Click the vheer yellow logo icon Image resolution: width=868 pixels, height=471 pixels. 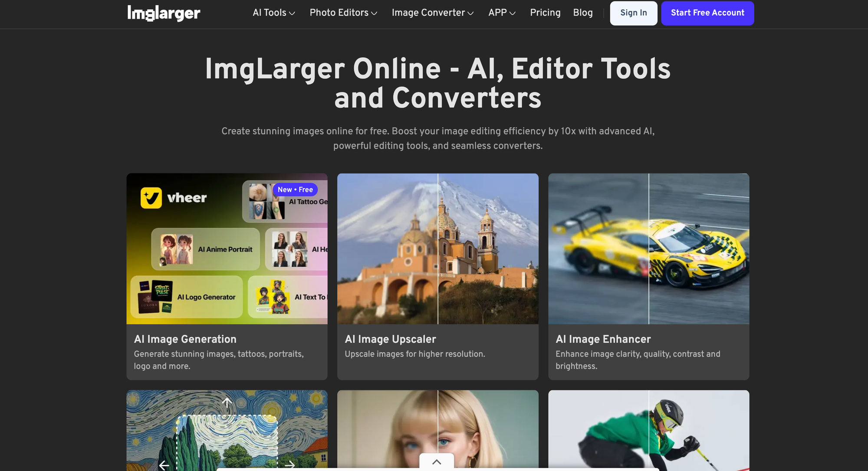tap(151, 198)
